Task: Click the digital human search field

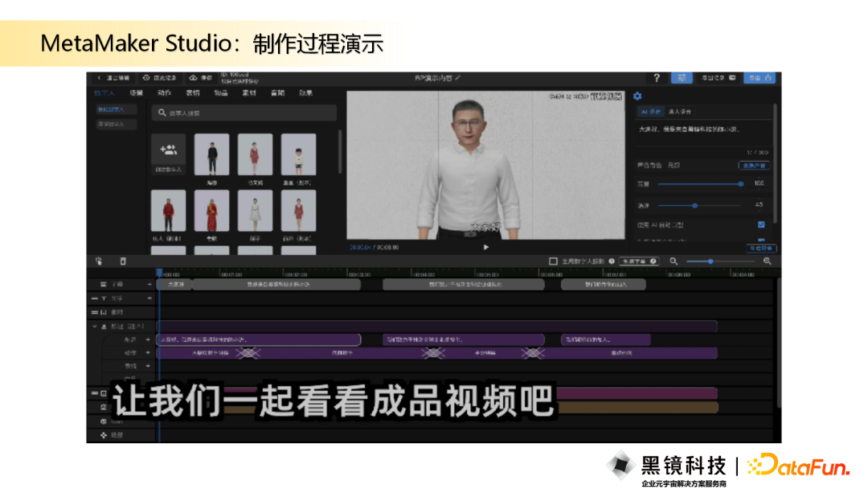Action: (x=244, y=113)
